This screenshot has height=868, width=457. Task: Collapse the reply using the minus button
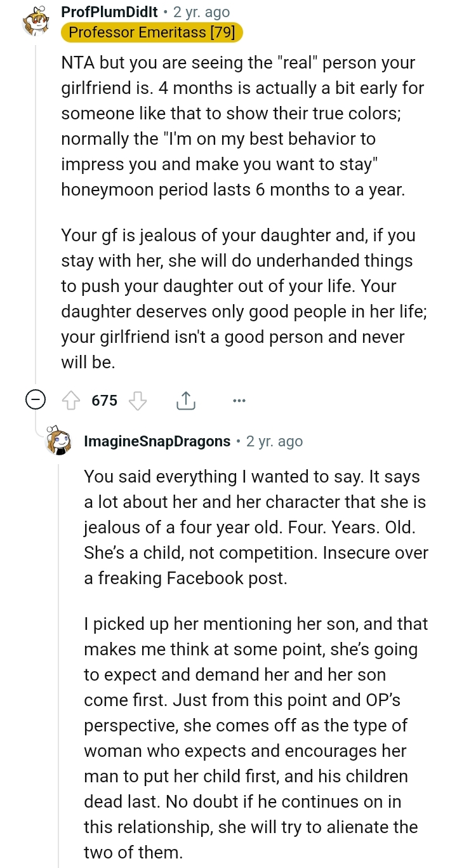(x=36, y=400)
